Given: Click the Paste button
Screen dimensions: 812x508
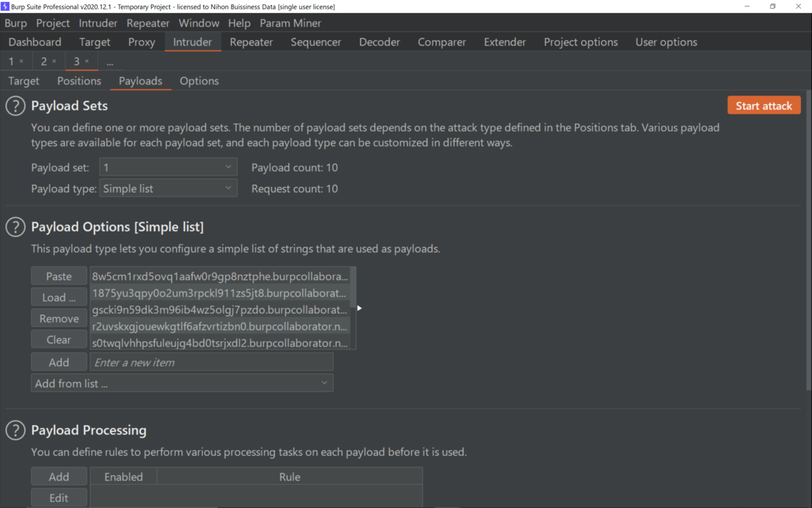Looking at the screenshot, I should [x=59, y=276].
